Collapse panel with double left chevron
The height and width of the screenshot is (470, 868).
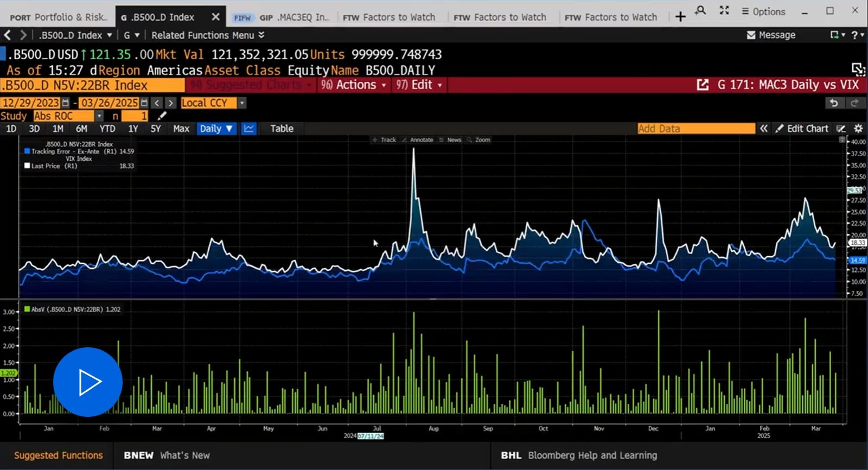tap(764, 129)
